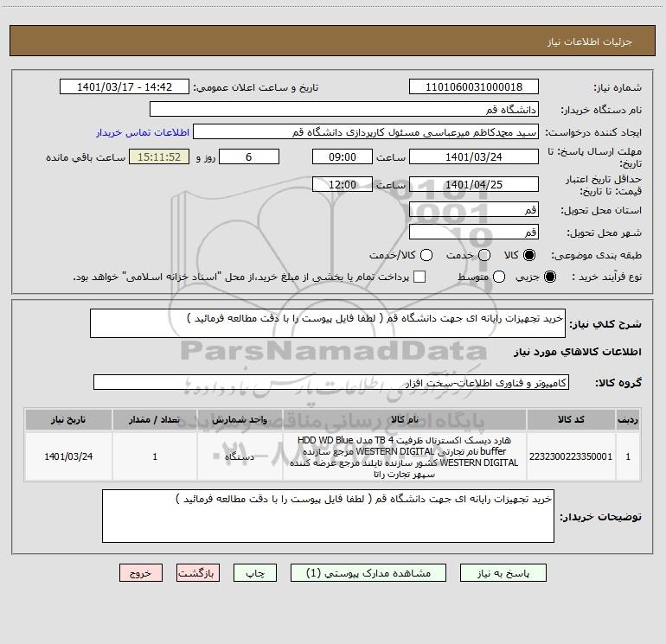The width and height of the screenshot is (666, 644).
Task: Select the کالا radio button
Action: pos(529,255)
